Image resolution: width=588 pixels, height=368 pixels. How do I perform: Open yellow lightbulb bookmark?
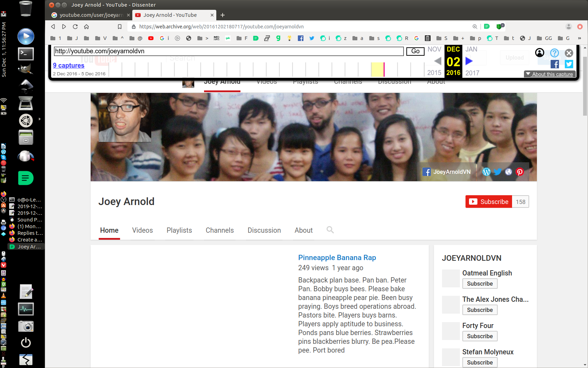coord(289,38)
